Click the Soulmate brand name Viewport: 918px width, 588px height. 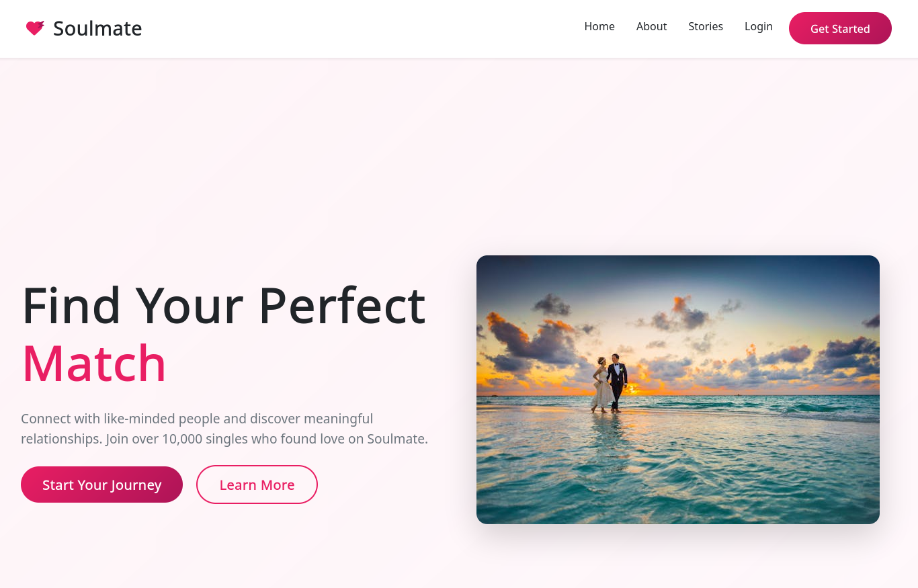click(97, 28)
